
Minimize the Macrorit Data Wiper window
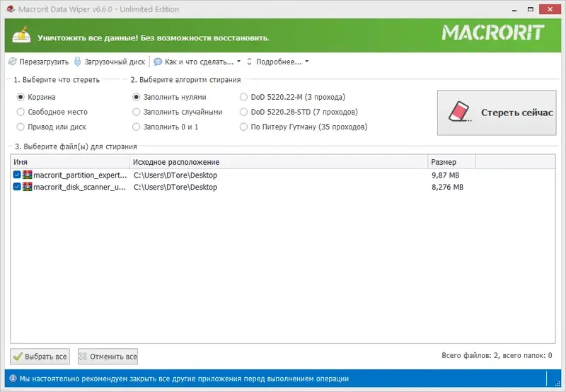coord(514,9)
